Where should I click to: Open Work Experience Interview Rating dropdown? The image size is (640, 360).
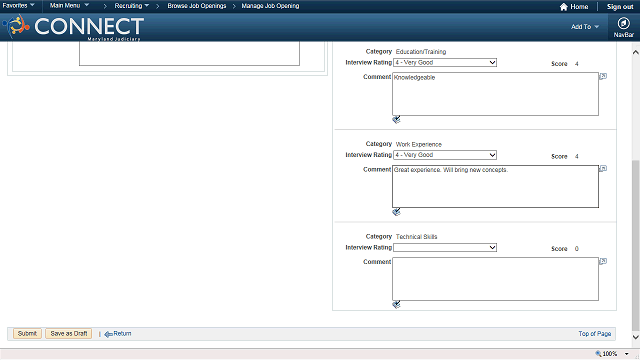click(x=445, y=155)
